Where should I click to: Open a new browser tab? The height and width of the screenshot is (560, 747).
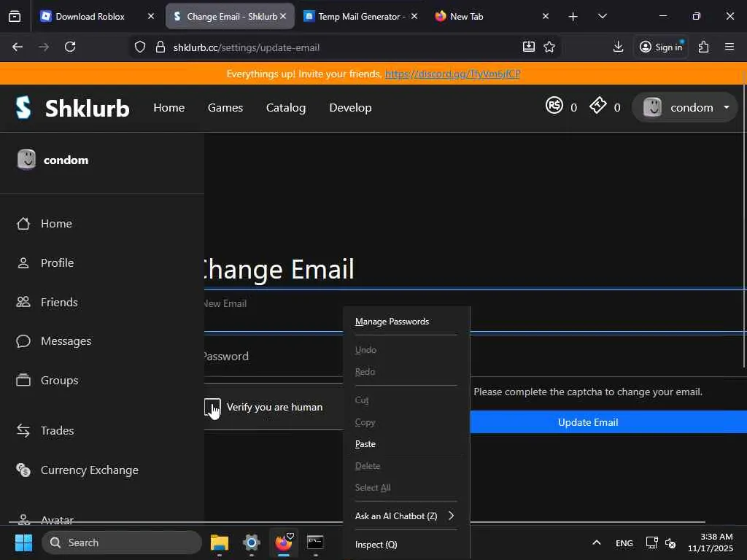click(573, 17)
